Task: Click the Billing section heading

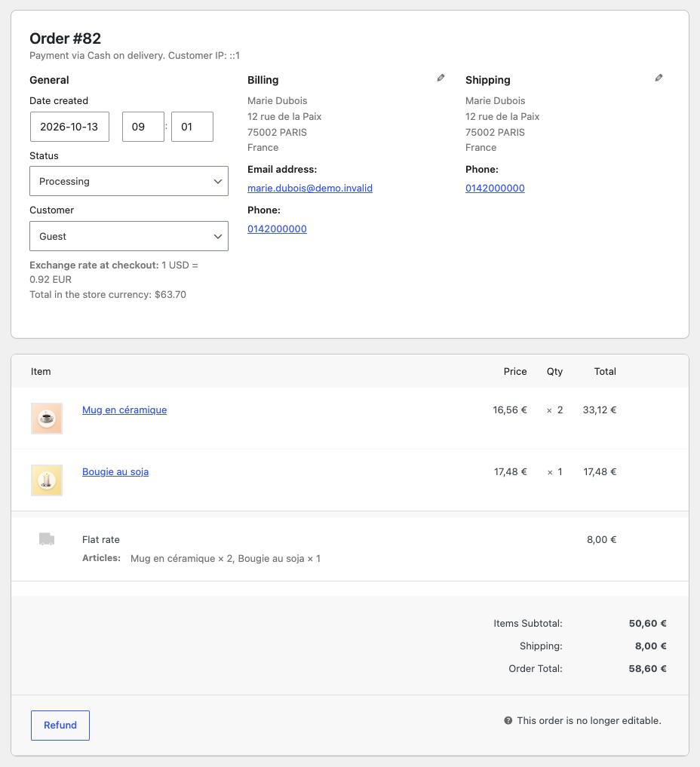Action: [262, 80]
